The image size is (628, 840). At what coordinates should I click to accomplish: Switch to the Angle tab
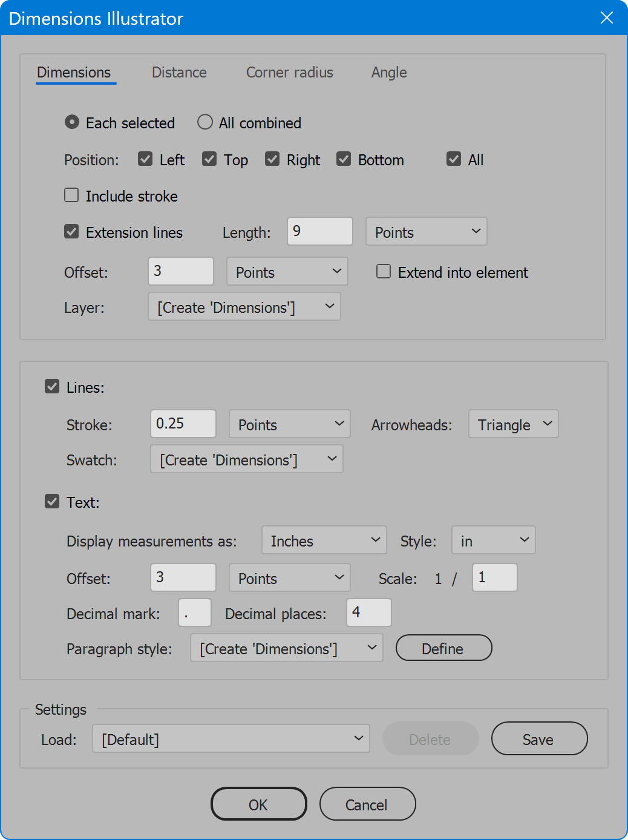pos(389,73)
